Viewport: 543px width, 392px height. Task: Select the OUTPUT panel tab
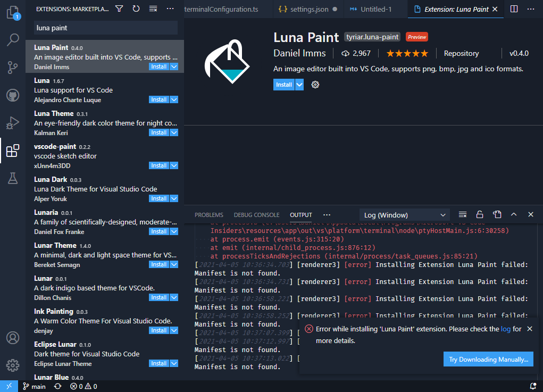click(x=301, y=215)
